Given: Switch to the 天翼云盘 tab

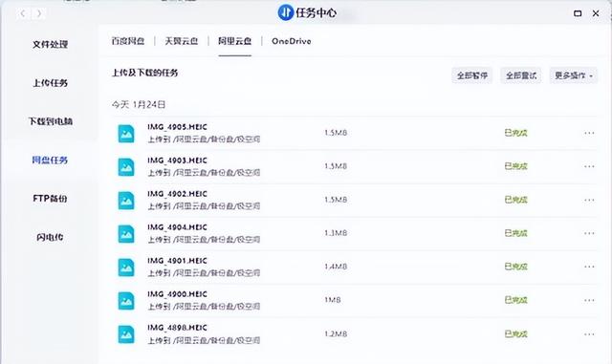Looking at the screenshot, I should tap(182, 41).
